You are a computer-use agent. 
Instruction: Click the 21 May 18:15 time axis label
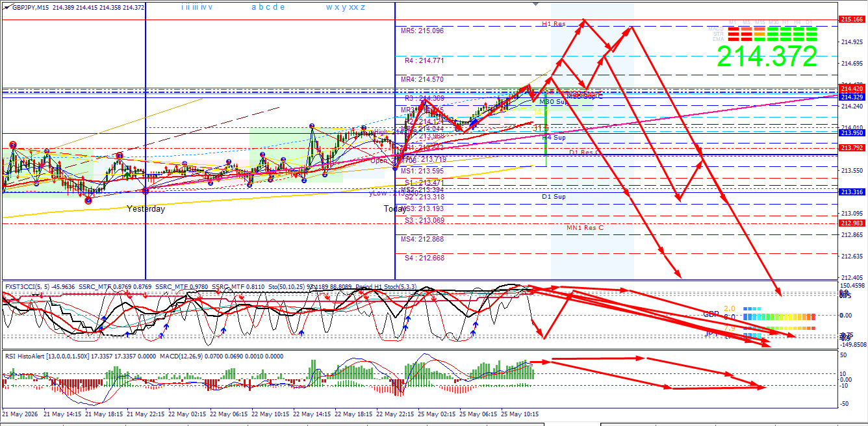104,414
